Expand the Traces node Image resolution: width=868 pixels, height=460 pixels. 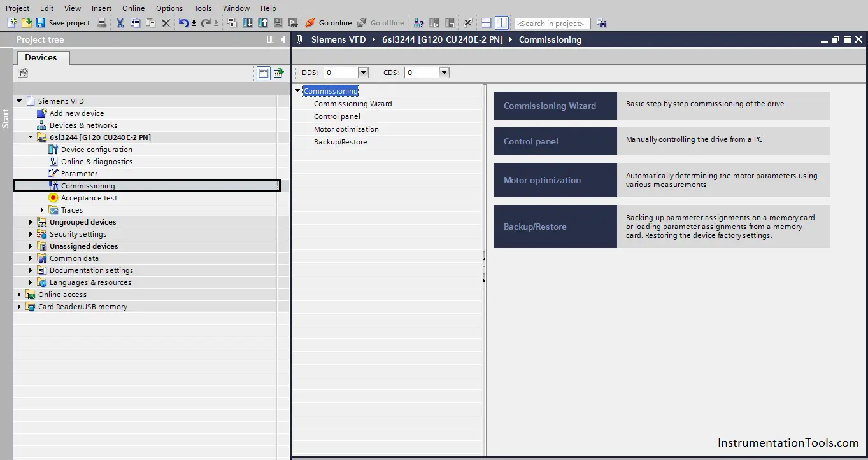click(42, 210)
